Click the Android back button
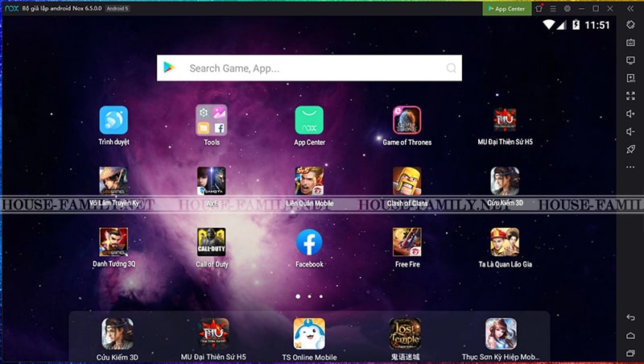Screen dimensions: 644x364 [x=630, y=317]
